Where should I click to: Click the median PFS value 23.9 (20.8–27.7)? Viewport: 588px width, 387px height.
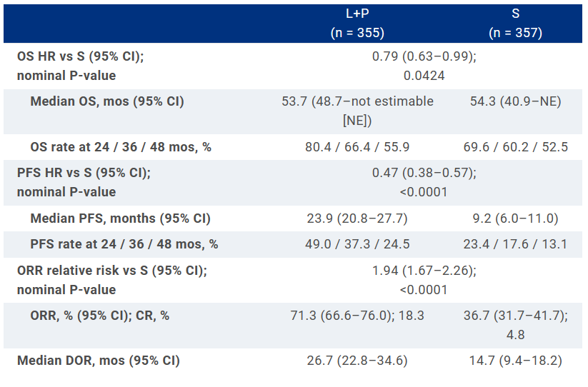(x=357, y=218)
